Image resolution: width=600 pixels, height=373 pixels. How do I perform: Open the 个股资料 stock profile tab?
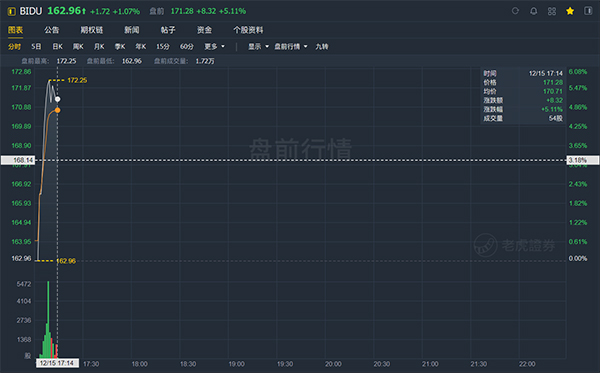(248, 30)
